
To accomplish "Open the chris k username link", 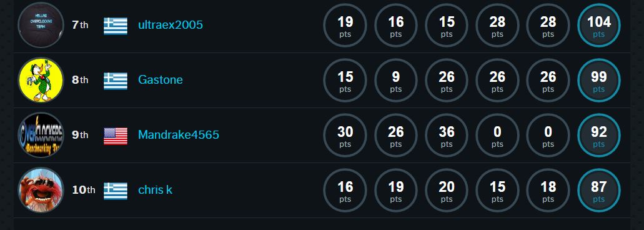I will [x=156, y=190].
